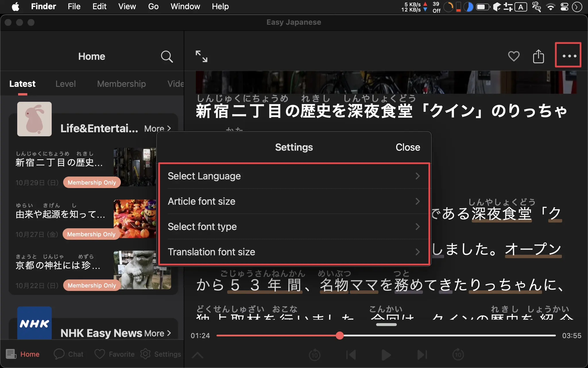Play the article audio
The width and height of the screenshot is (588, 368).
tap(386, 355)
